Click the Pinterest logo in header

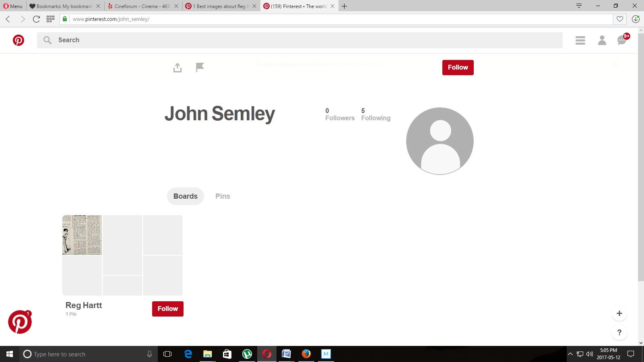point(19,40)
